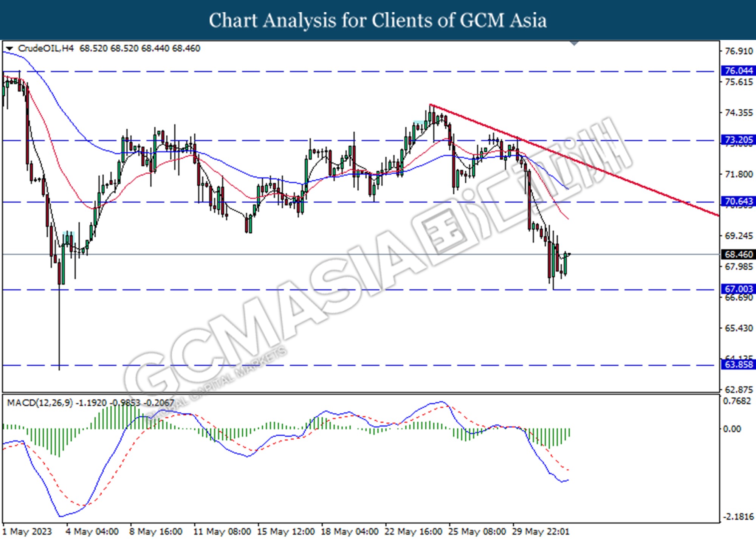Select the 67.003 support level label

(x=738, y=289)
